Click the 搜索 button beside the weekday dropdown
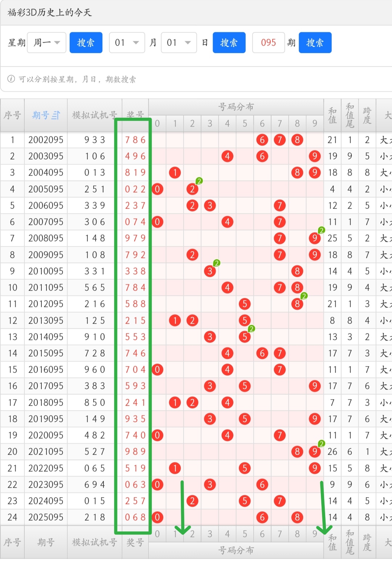 (x=86, y=42)
